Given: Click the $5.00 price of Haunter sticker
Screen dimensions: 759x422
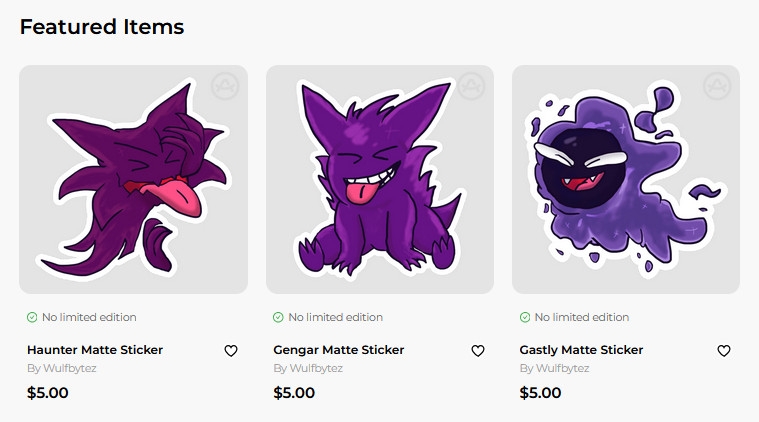Looking at the screenshot, I should tap(48, 393).
